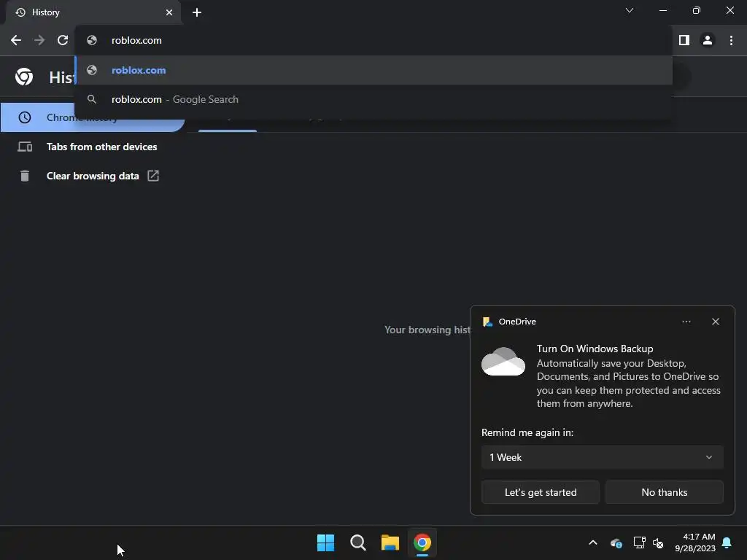This screenshot has height=560, width=747.
Task: Open a new tab with the plus button
Action: point(197,12)
